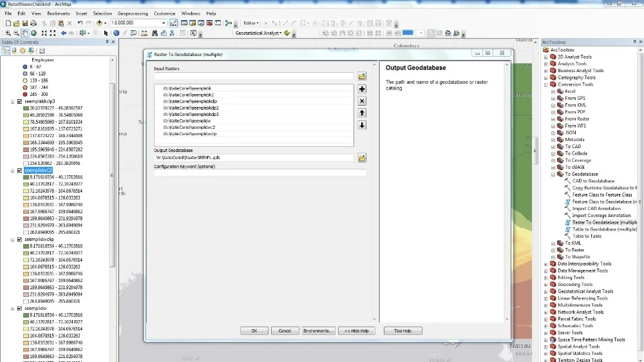Click the Cancel button

pos(285,331)
